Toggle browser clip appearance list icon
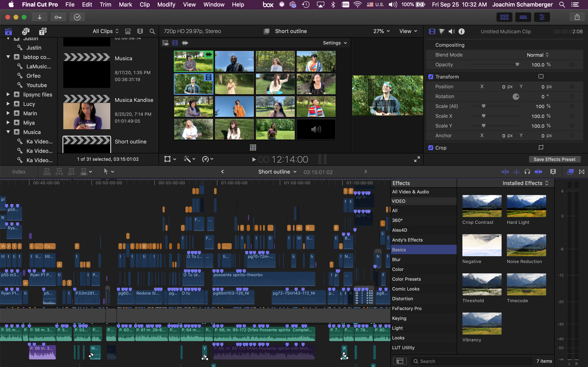Screen dimensions: 588x367 128,31
